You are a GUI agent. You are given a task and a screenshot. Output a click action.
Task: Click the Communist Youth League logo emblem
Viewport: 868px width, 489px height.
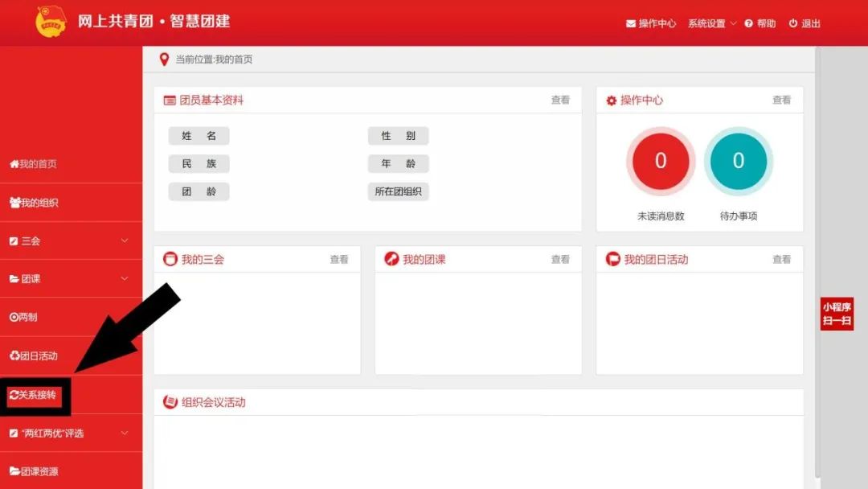pyautogui.click(x=52, y=22)
